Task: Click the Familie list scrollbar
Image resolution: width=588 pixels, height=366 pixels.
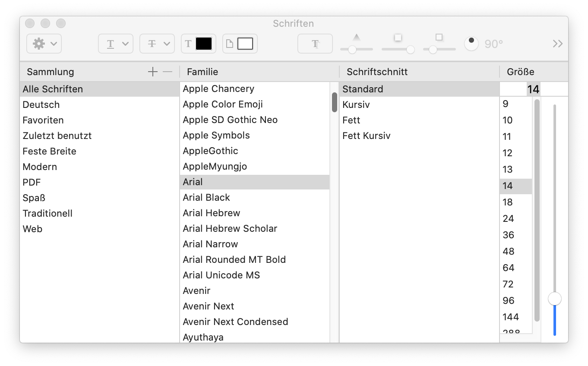Action: pyautogui.click(x=335, y=103)
